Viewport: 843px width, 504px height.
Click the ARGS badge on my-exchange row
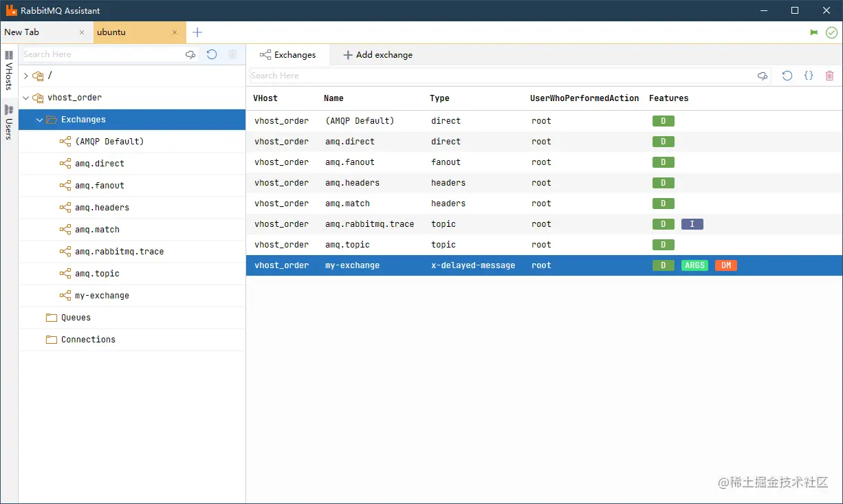[x=694, y=265]
